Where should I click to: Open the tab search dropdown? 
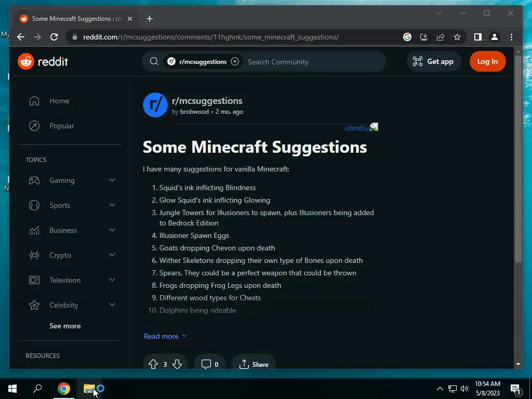point(439,13)
